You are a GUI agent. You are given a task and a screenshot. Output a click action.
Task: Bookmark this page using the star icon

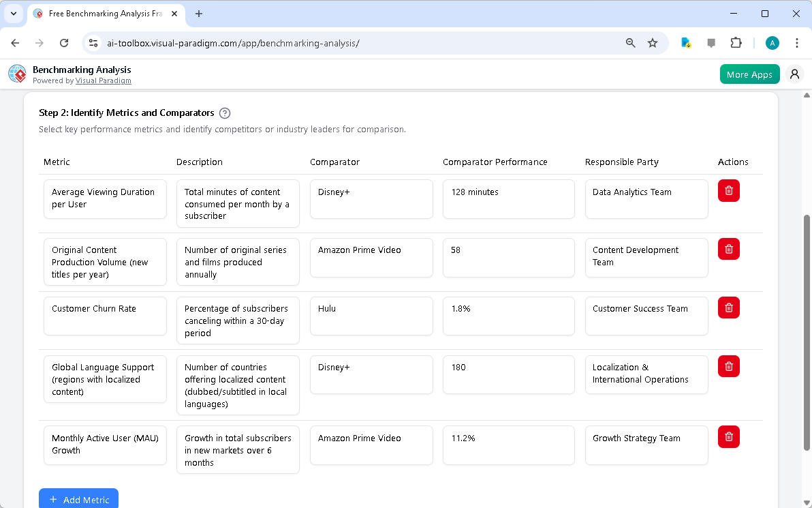pos(653,42)
